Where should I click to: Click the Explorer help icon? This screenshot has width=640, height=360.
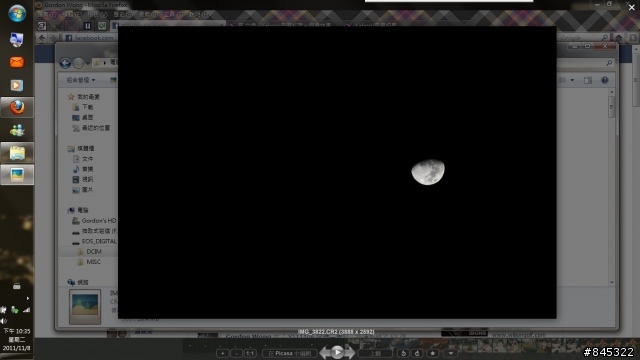pos(605,80)
